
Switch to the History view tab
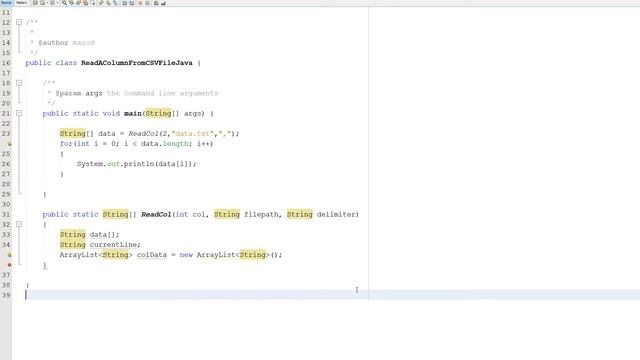click(x=22, y=3)
